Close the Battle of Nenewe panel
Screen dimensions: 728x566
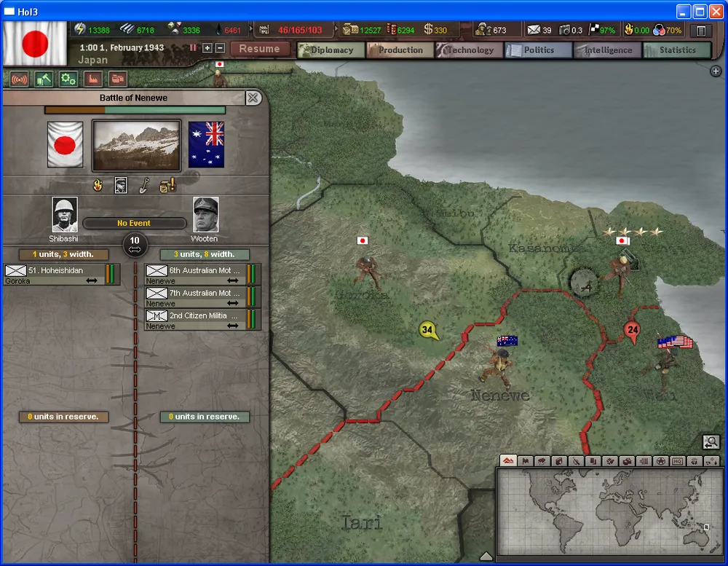click(253, 98)
